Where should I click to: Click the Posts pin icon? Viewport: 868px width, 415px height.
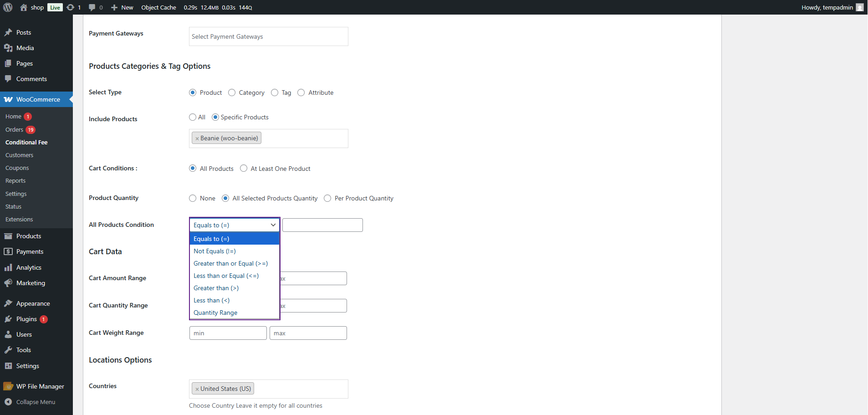pos(8,32)
